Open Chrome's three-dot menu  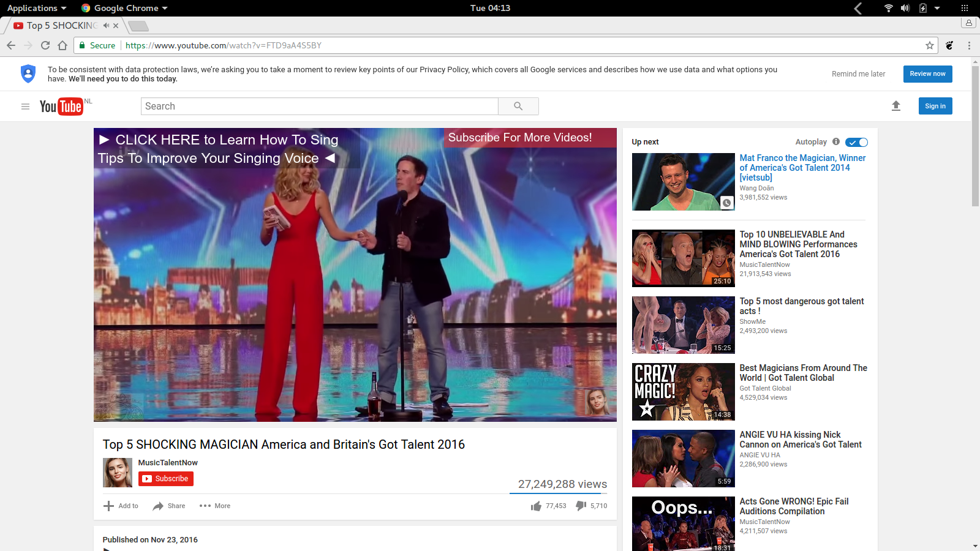click(969, 45)
